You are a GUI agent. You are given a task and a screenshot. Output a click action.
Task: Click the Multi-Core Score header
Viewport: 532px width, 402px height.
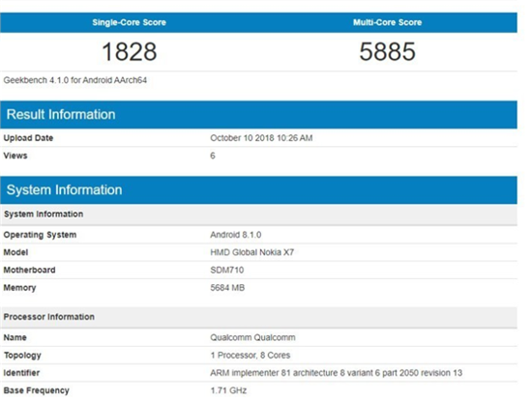[388, 22]
